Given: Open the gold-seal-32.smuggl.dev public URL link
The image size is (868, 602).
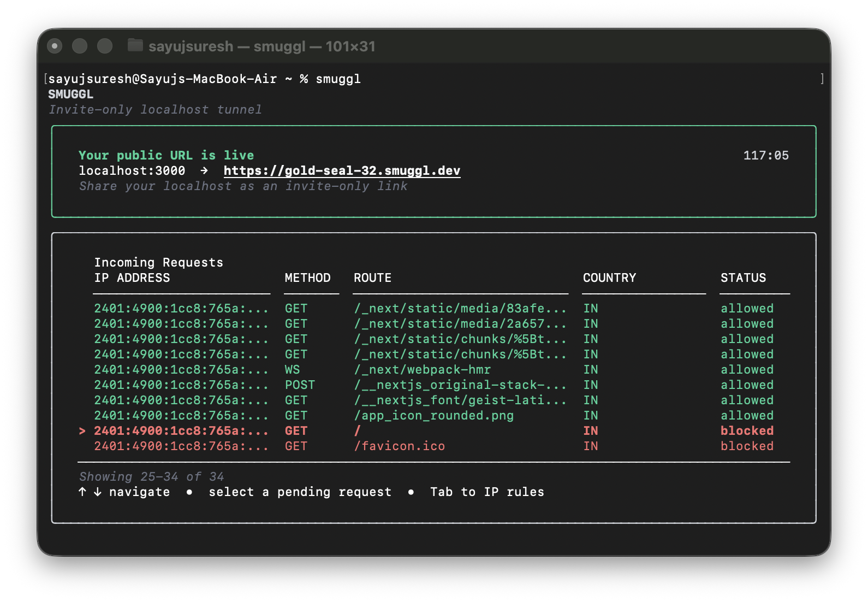Looking at the screenshot, I should pos(342,171).
